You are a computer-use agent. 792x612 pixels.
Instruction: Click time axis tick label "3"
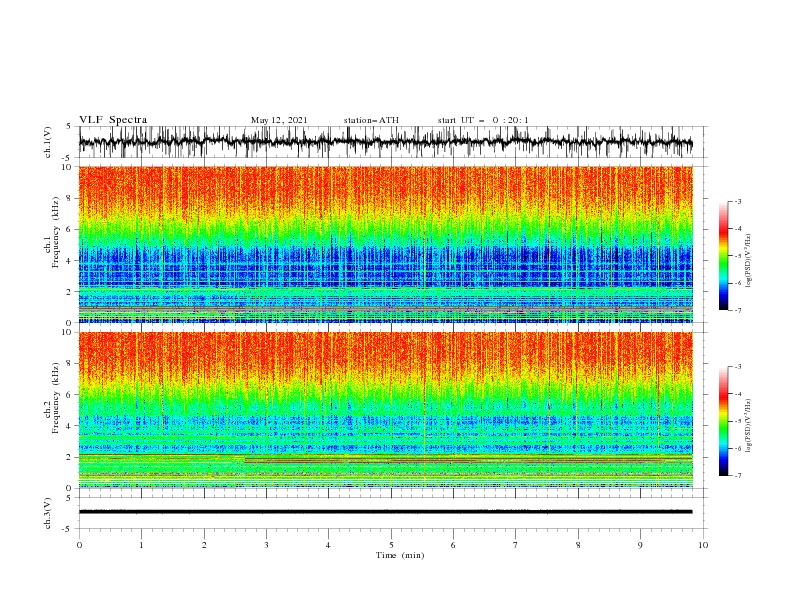pos(266,545)
